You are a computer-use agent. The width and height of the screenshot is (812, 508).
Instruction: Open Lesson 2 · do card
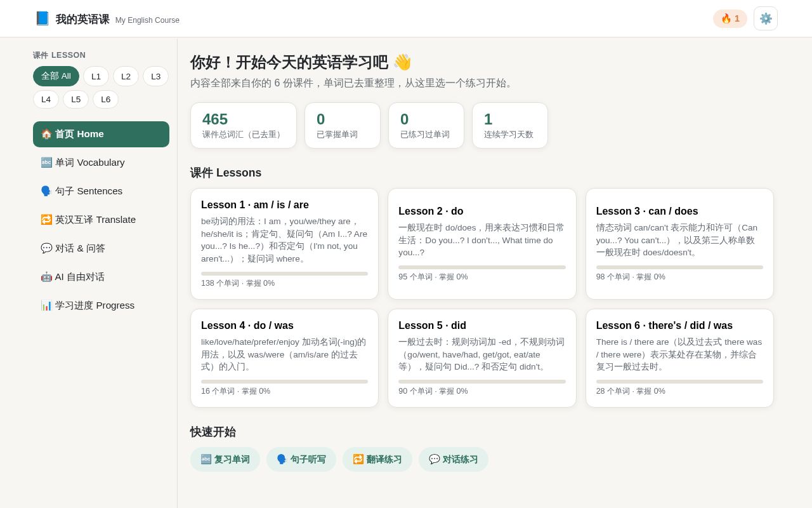click(x=482, y=244)
